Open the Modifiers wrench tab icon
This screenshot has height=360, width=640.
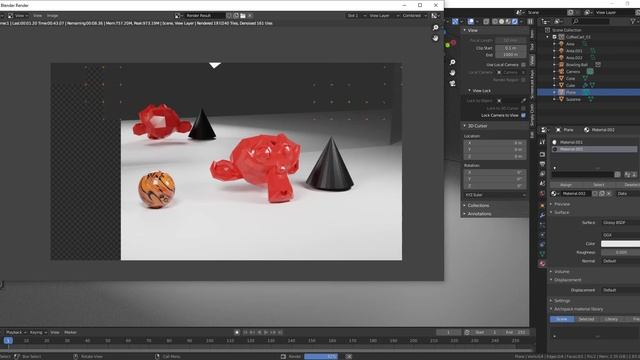pos(542,215)
